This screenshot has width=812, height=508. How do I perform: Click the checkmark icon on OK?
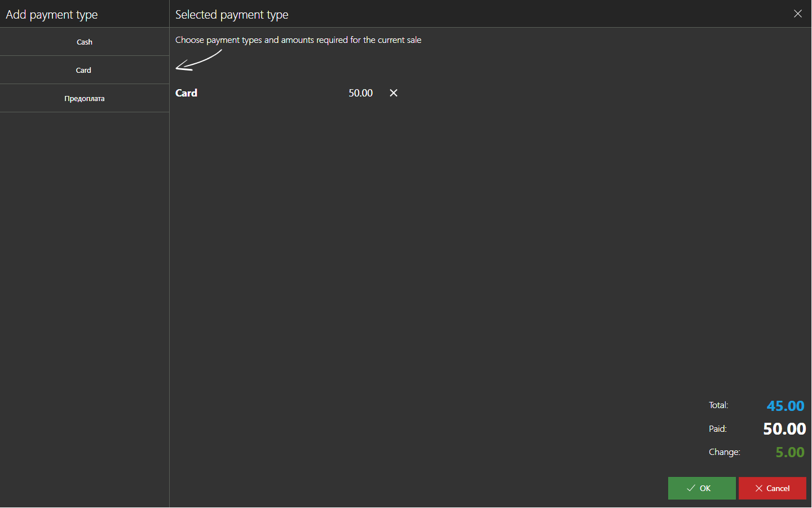[x=691, y=488]
